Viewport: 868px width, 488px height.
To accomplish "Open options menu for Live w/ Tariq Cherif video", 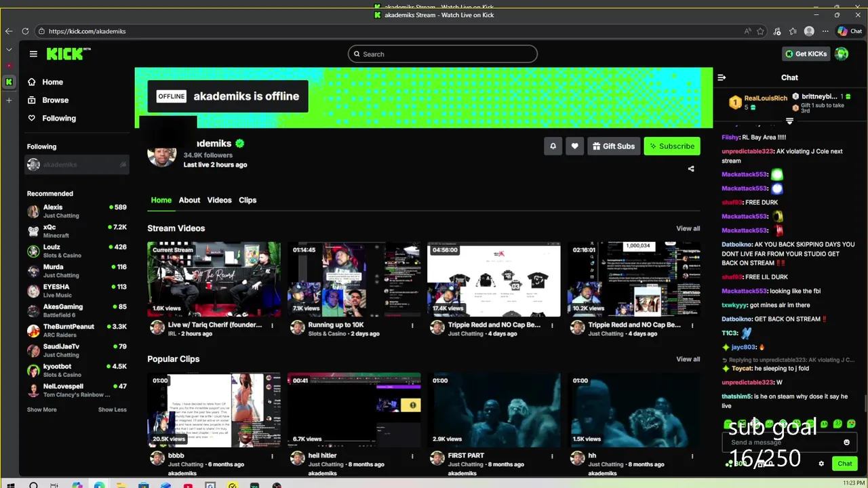I will click(273, 325).
